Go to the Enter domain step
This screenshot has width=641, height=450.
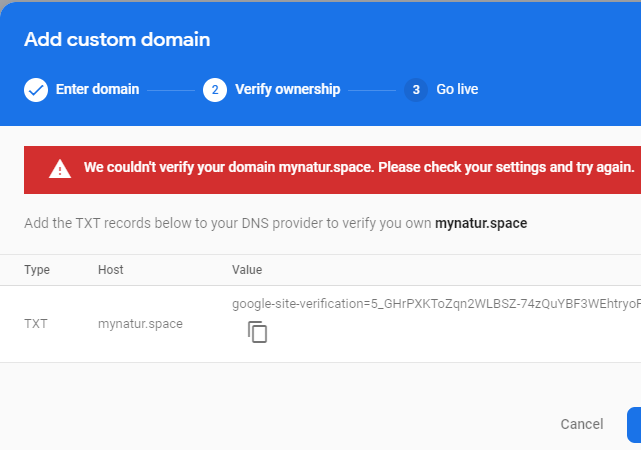[x=97, y=90]
